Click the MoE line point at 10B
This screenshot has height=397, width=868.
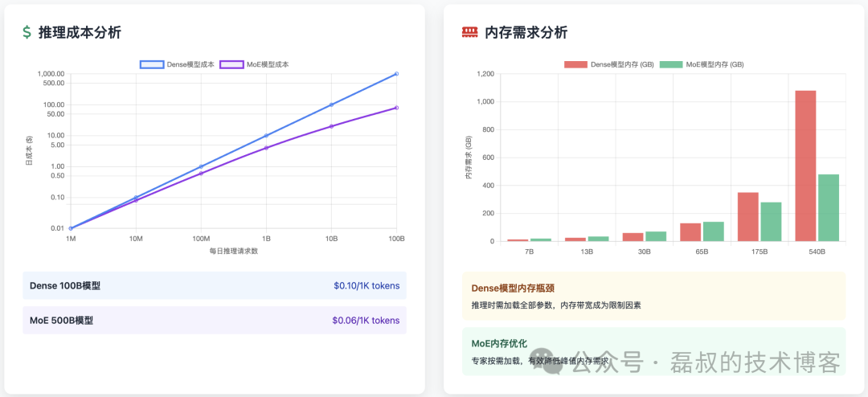tap(331, 126)
